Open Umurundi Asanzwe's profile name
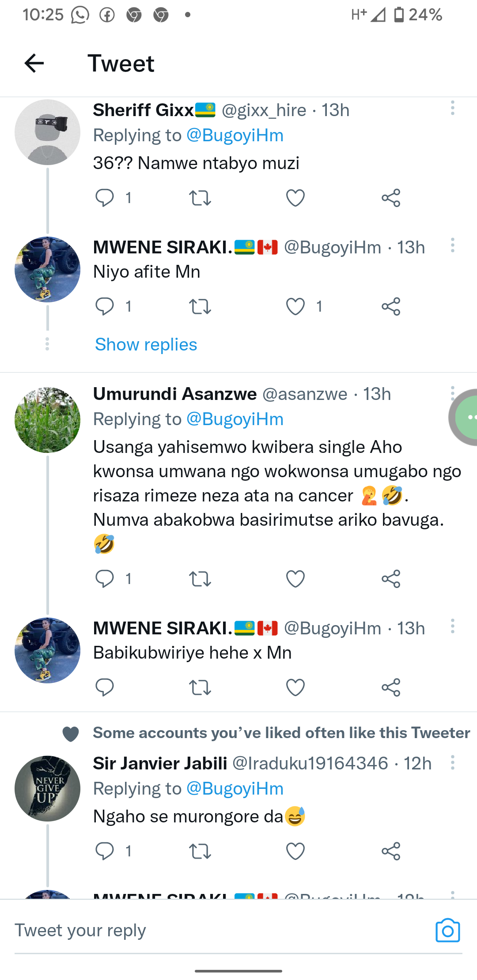 click(x=175, y=394)
